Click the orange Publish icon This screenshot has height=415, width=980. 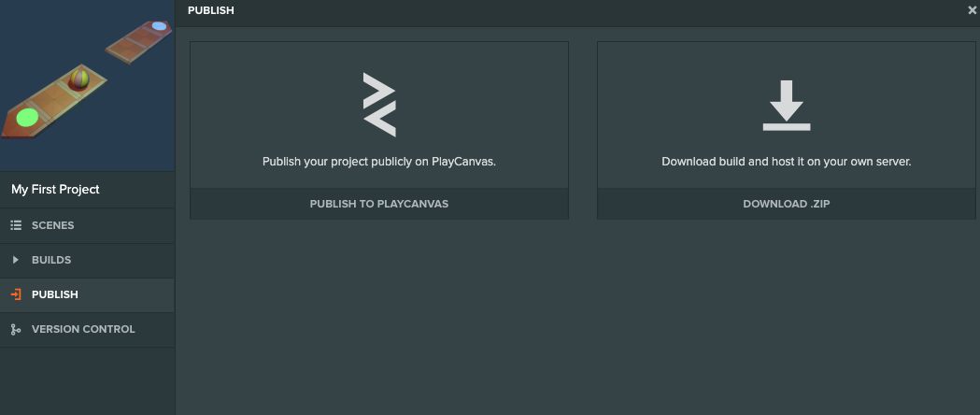pos(16,294)
